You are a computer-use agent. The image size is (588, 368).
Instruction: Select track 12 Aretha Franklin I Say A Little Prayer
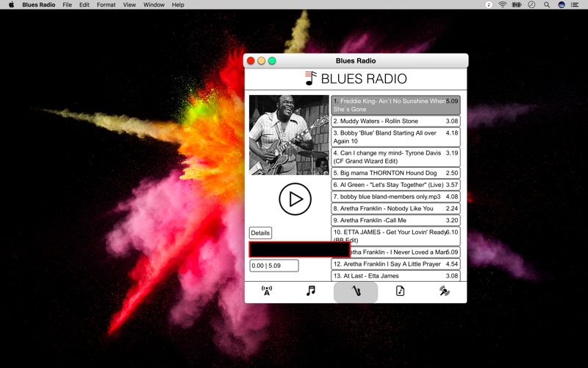click(x=395, y=264)
